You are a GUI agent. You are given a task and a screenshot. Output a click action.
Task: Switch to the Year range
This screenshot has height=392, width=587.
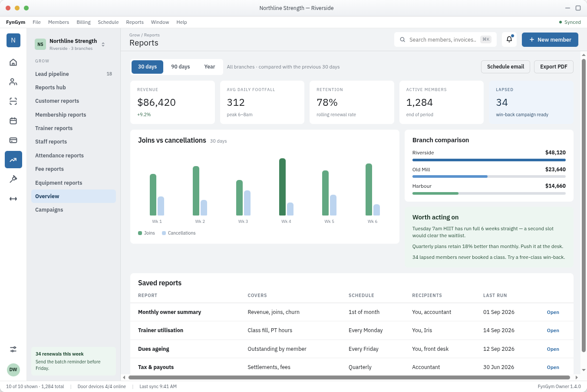(210, 67)
